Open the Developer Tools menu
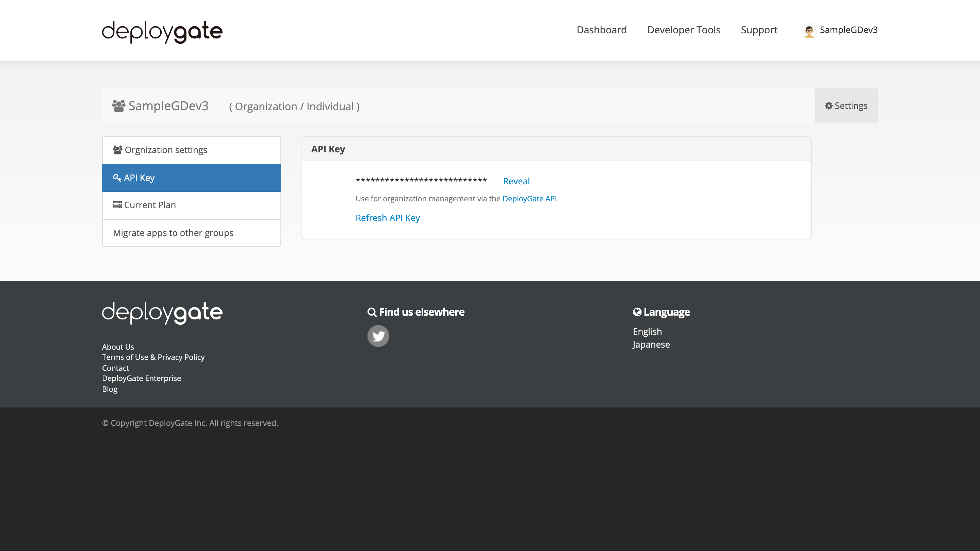The image size is (980, 551). coord(684,30)
